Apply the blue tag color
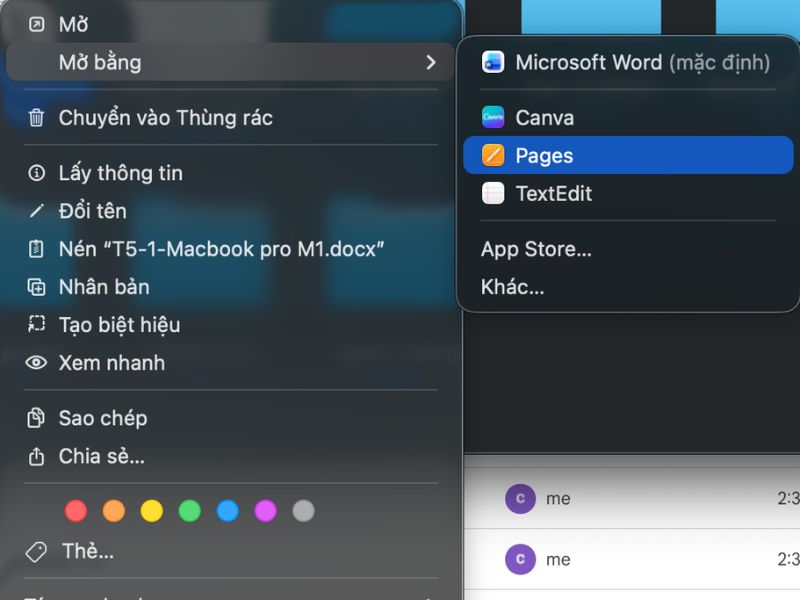This screenshot has height=600, width=800. pyautogui.click(x=228, y=511)
